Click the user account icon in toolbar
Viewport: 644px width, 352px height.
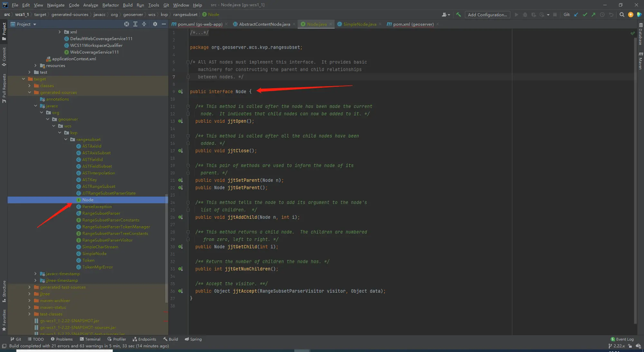coord(446,15)
